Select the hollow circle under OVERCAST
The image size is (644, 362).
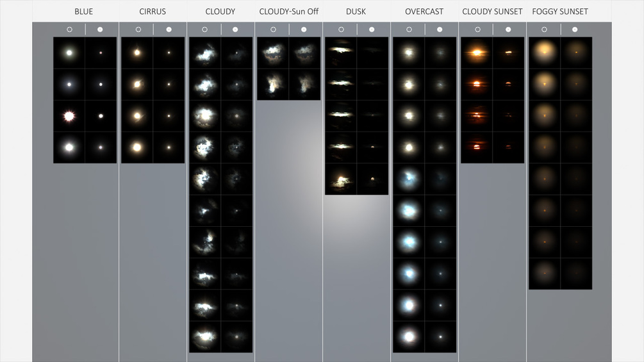click(x=409, y=29)
